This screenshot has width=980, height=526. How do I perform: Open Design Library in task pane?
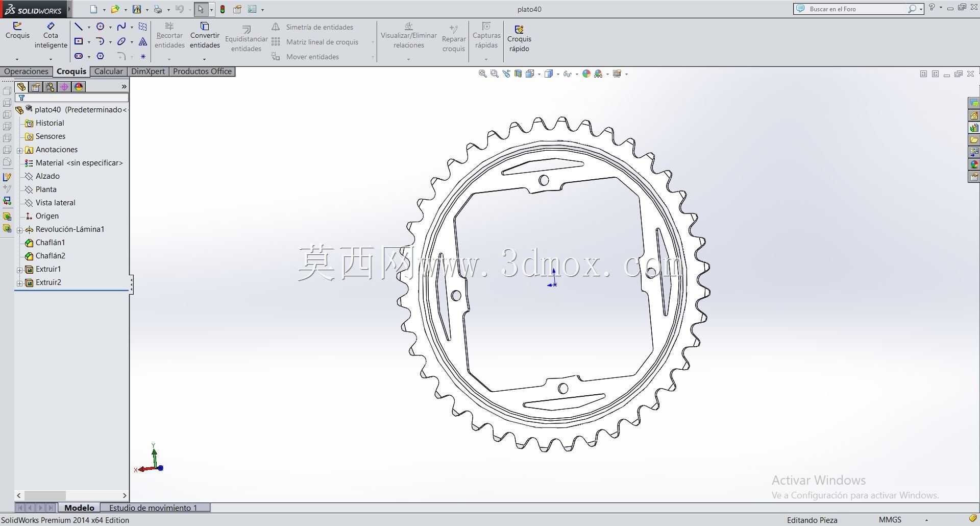point(974,128)
